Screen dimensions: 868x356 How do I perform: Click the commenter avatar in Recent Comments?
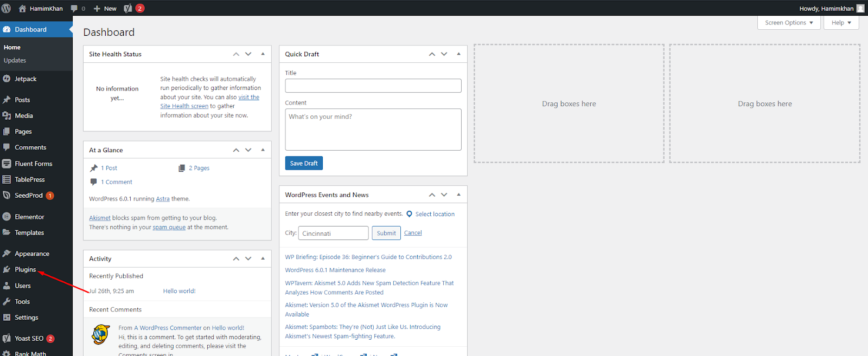pos(101,334)
